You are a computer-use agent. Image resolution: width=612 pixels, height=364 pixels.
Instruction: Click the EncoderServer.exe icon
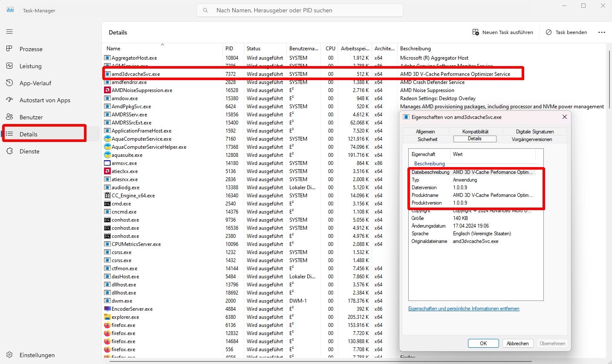[x=107, y=309]
